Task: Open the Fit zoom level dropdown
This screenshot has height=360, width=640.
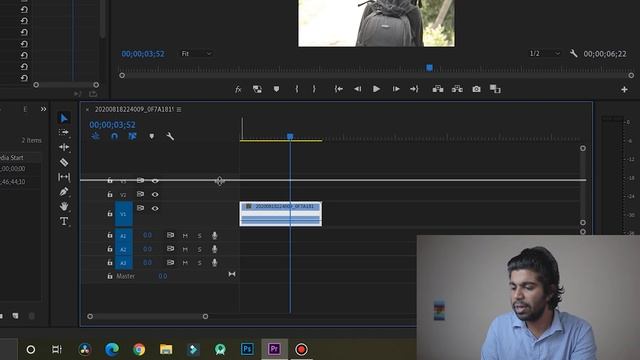Action: tap(196, 54)
